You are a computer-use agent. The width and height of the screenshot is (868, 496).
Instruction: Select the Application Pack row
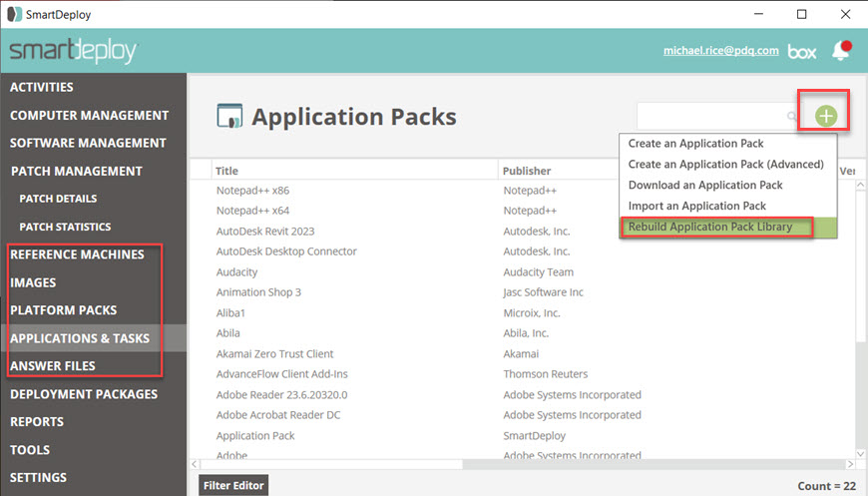255,436
